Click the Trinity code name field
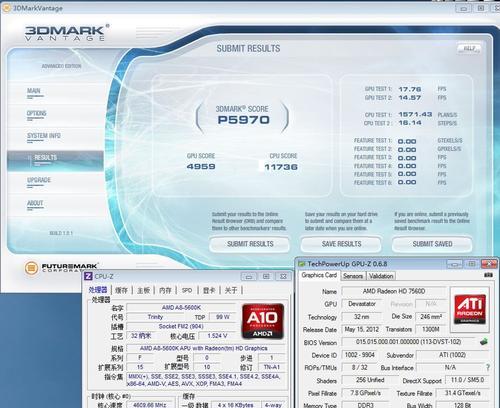The width and height of the screenshot is (500, 408). (155, 317)
